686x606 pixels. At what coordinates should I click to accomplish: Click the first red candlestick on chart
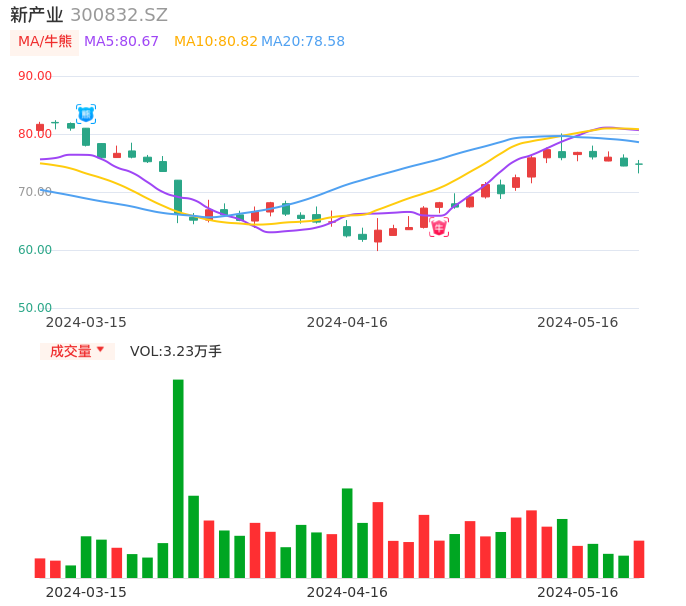tap(40, 128)
